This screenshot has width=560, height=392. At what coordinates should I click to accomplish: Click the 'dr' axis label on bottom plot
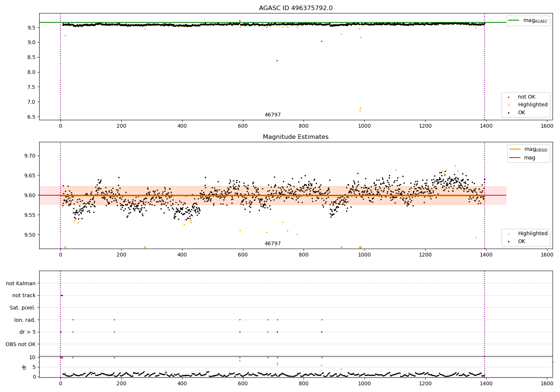tap(24, 367)
